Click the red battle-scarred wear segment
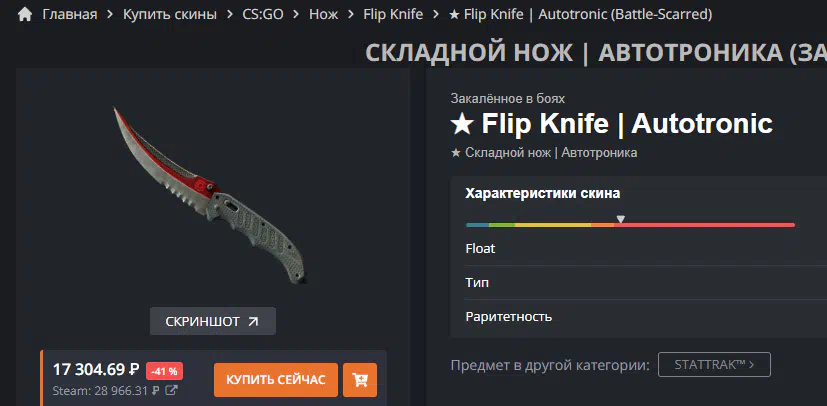Screen dimensions: 827x406 tap(704, 225)
